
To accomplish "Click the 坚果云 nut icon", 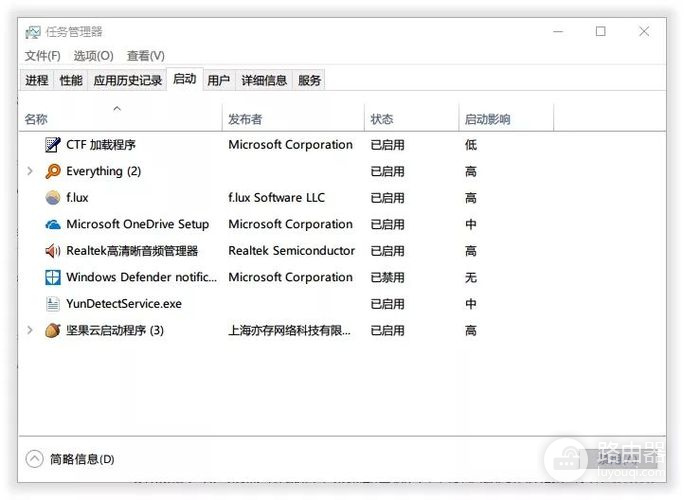I will click(53, 330).
